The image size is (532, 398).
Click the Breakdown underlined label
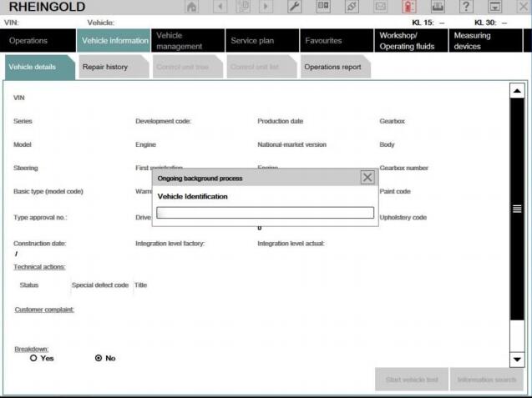point(32,349)
